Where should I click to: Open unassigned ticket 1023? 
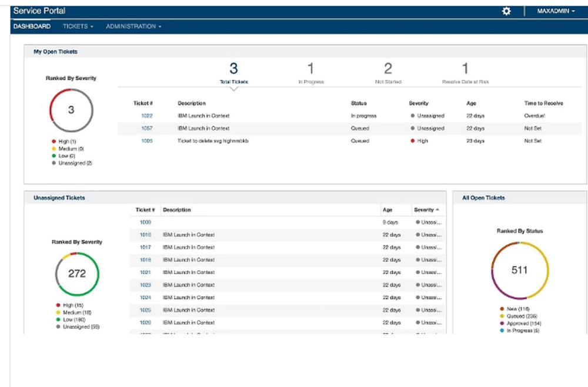click(x=145, y=285)
